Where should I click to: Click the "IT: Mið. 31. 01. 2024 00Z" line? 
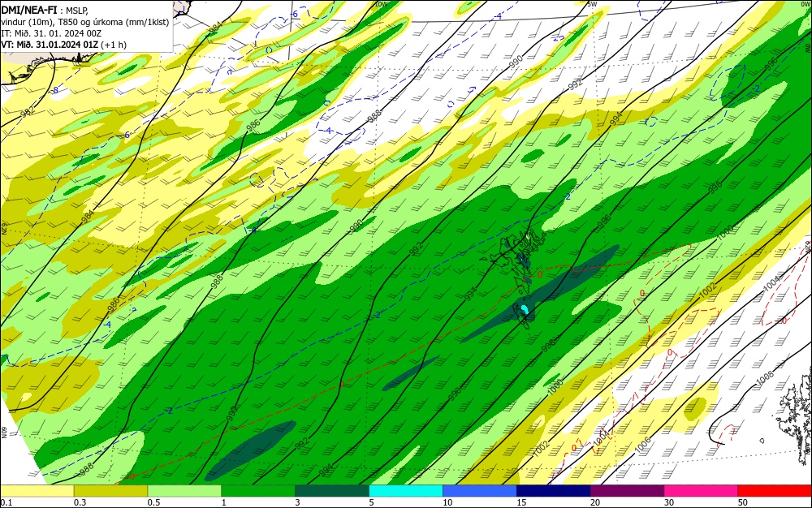point(51,33)
